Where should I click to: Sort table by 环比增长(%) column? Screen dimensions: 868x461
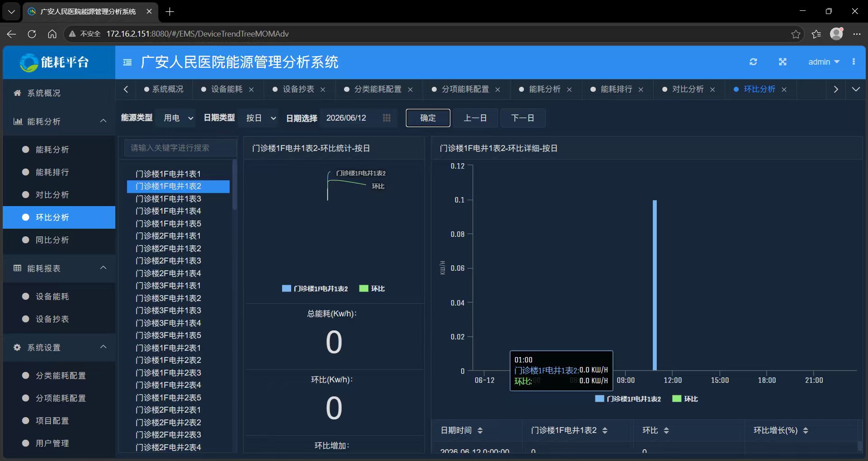(806, 431)
